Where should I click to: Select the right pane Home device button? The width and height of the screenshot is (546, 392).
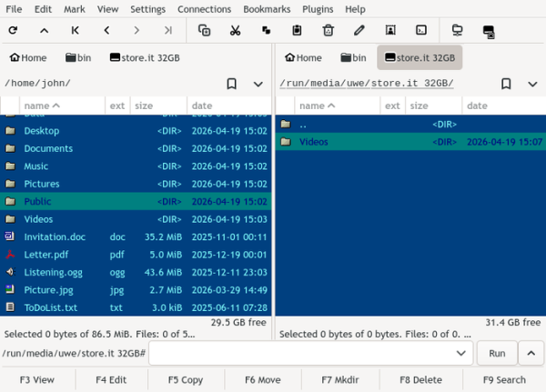click(x=303, y=57)
